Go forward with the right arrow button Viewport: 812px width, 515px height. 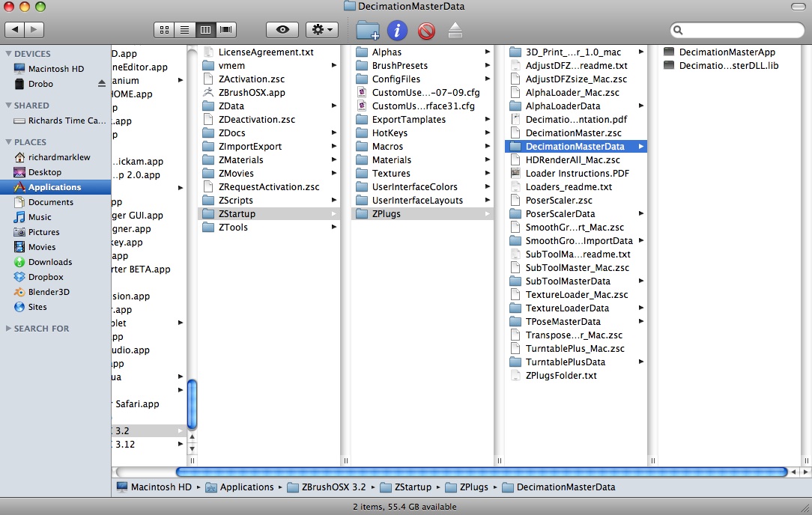point(34,29)
